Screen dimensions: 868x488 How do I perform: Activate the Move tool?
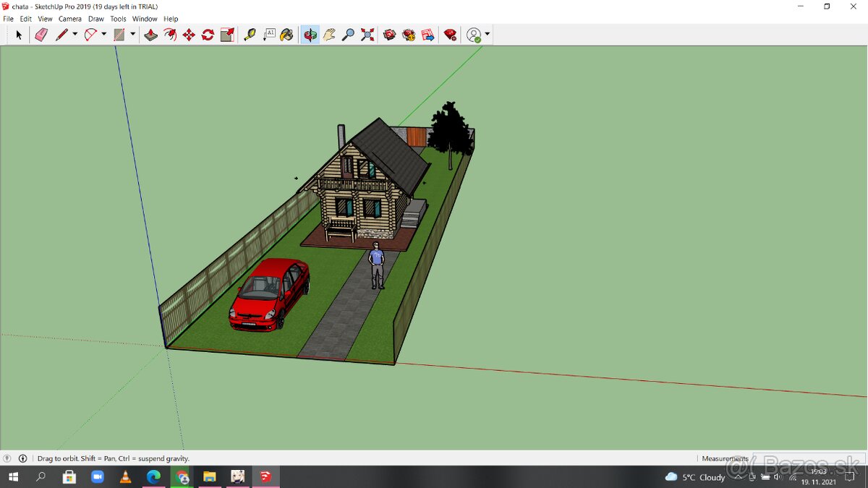click(x=189, y=35)
